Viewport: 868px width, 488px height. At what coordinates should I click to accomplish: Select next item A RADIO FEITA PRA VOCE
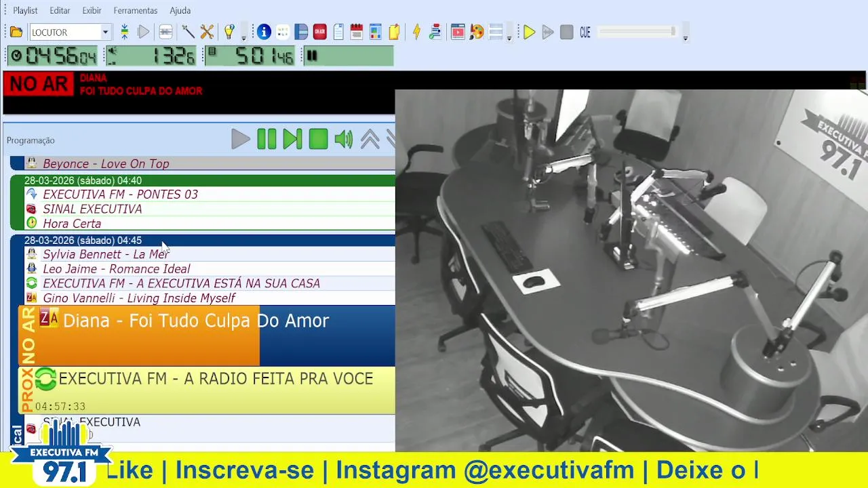206,390
